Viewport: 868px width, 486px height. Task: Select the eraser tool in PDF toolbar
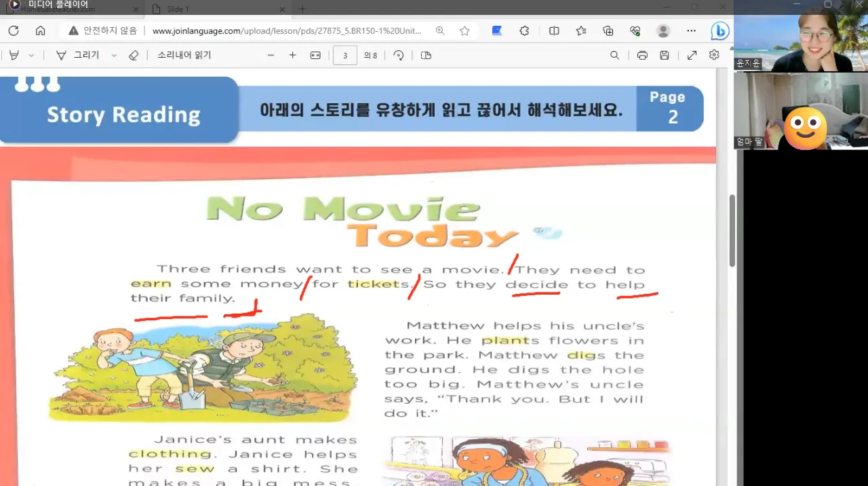click(134, 56)
